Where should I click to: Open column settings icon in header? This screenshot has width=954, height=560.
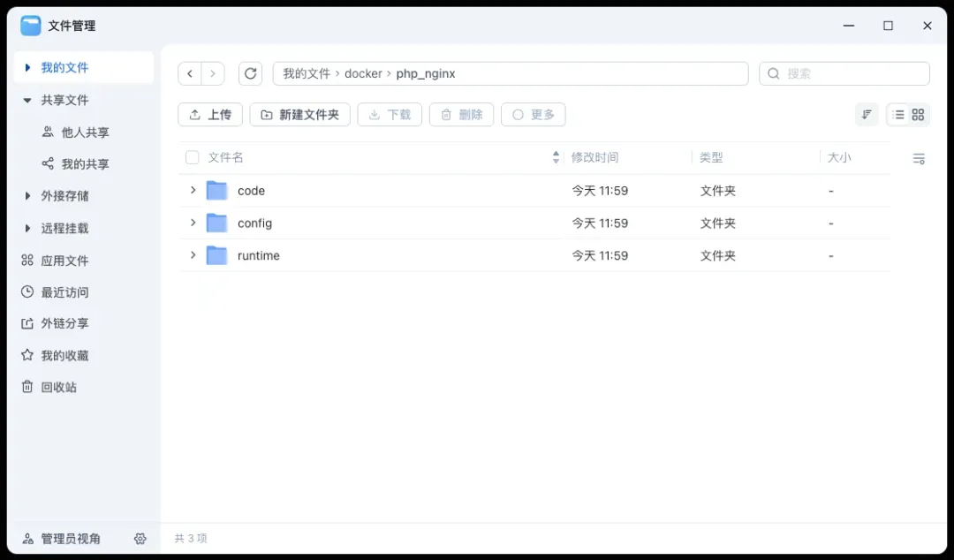[x=919, y=158]
